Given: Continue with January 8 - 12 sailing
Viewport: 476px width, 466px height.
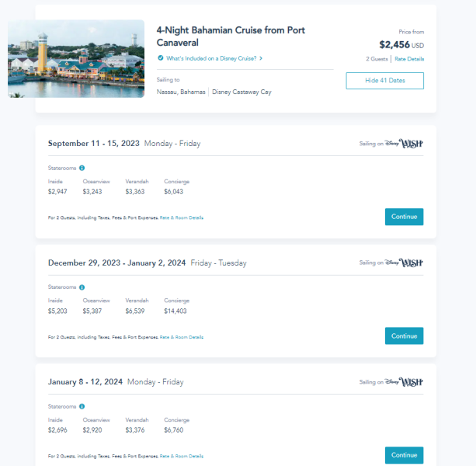Looking at the screenshot, I should [x=404, y=455].
